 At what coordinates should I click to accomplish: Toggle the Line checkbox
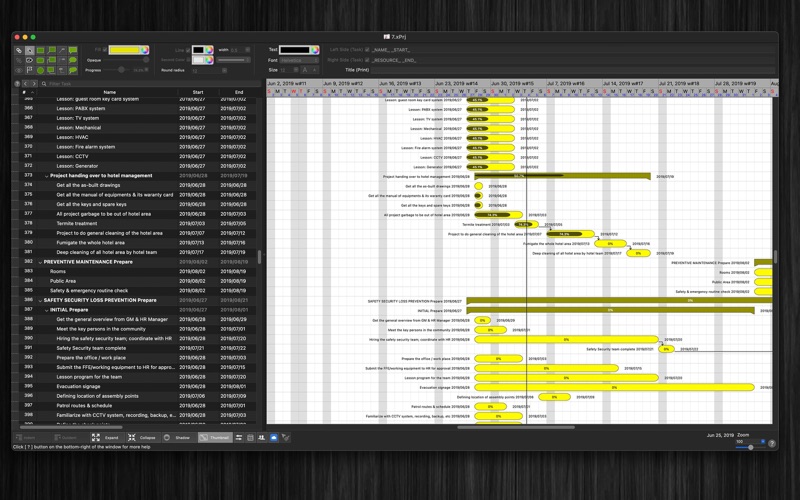click(x=188, y=50)
